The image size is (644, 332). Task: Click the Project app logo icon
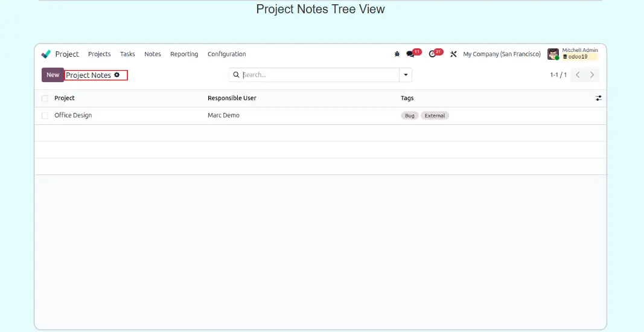tap(46, 54)
